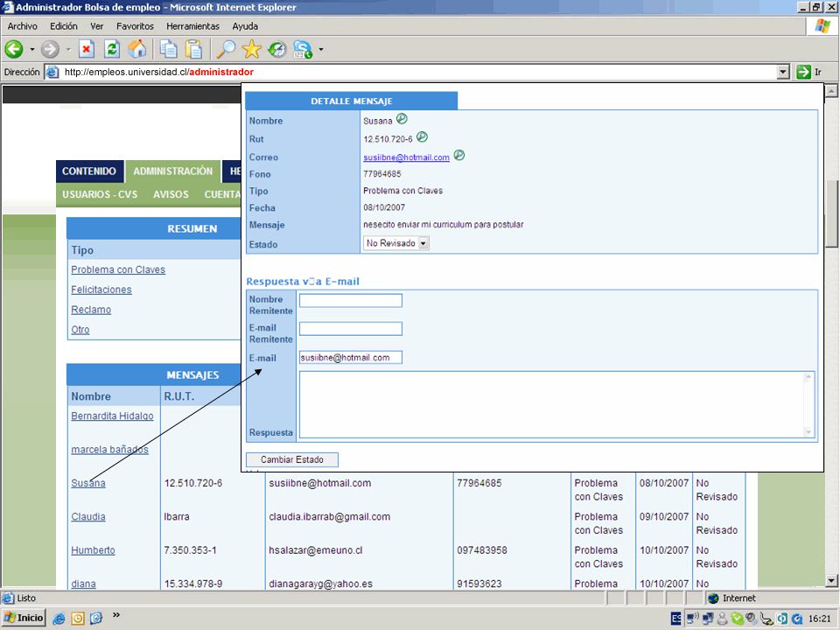Open the Felicitaciones summary link
Screen dimensions: 840x630
pos(101,290)
